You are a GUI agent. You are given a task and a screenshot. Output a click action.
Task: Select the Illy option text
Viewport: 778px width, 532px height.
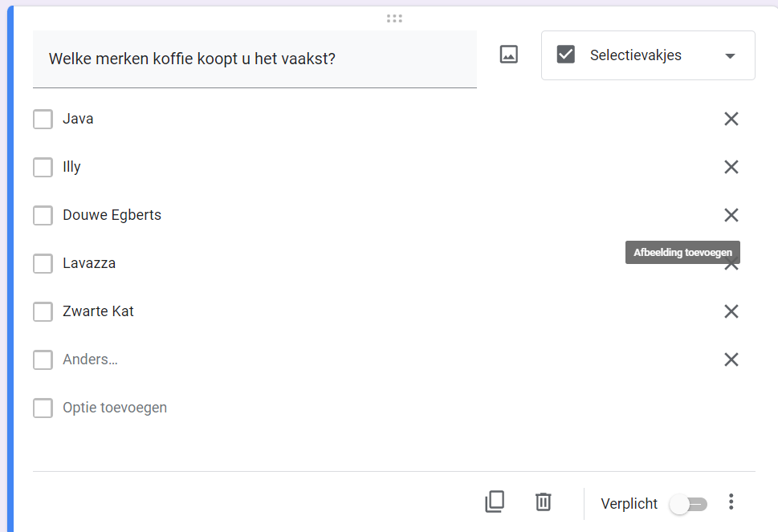pyautogui.click(x=71, y=167)
